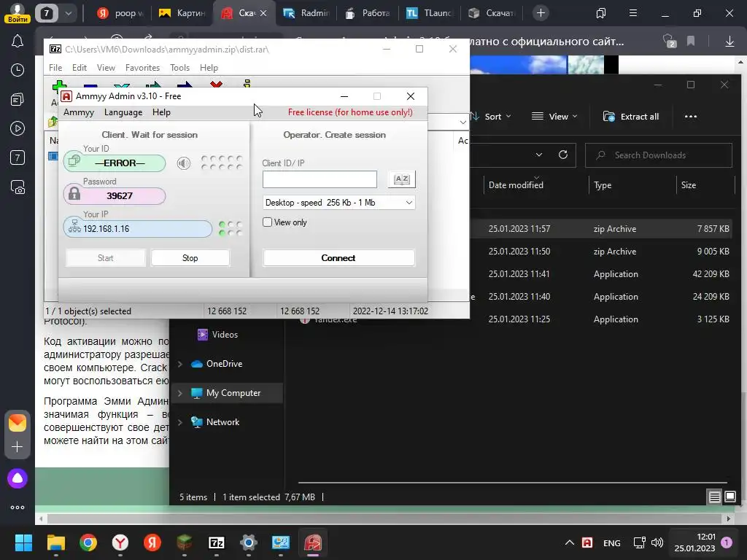Screen dimensions: 747x560
Task: Show hidden system tray icons
Action: tap(569, 542)
